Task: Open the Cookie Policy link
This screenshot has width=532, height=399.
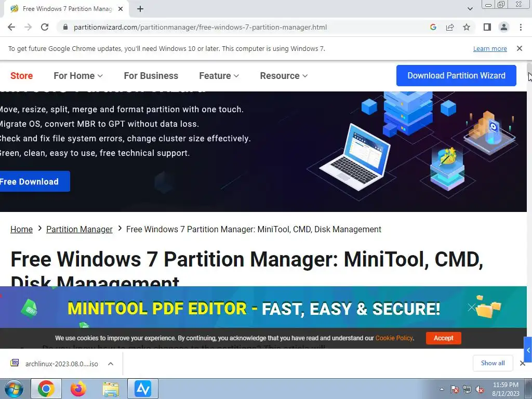Action: coord(394,338)
